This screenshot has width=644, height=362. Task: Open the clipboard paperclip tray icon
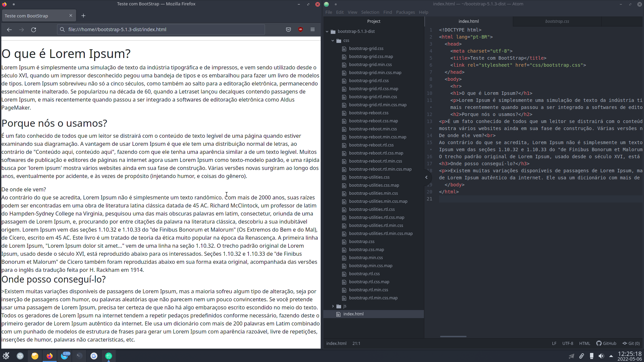pyautogui.click(x=582, y=356)
